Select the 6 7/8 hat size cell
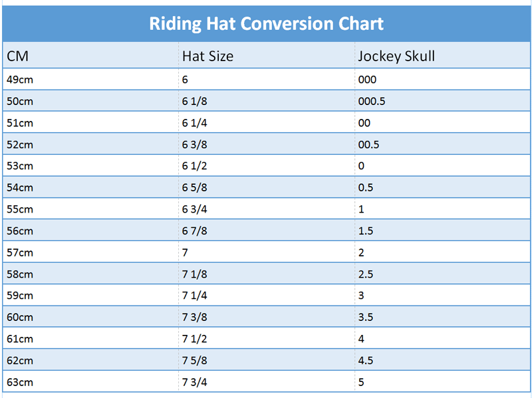The image size is (532, 398). point(194,231)
